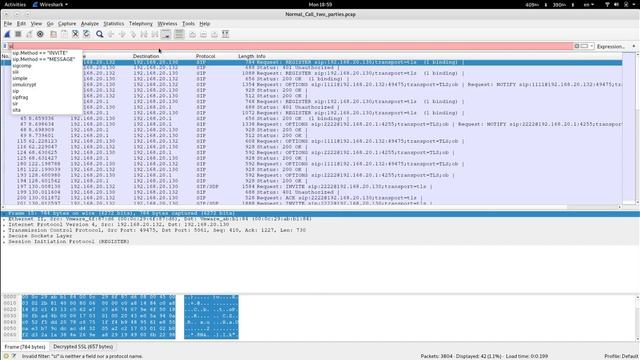Click the find packet magnifier icon
This screenshot has width=640, height=360.
tap(100, 34)
